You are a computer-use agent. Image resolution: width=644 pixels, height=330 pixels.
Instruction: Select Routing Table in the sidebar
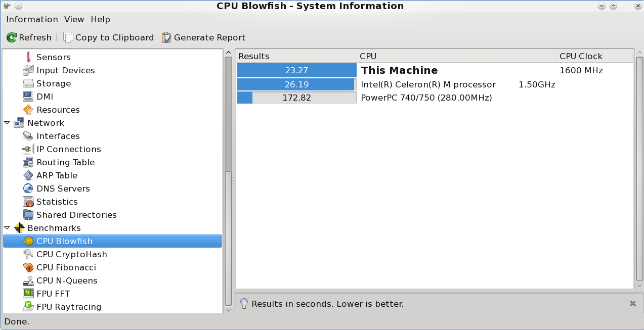pyautogui.click(x=65, y=162)
